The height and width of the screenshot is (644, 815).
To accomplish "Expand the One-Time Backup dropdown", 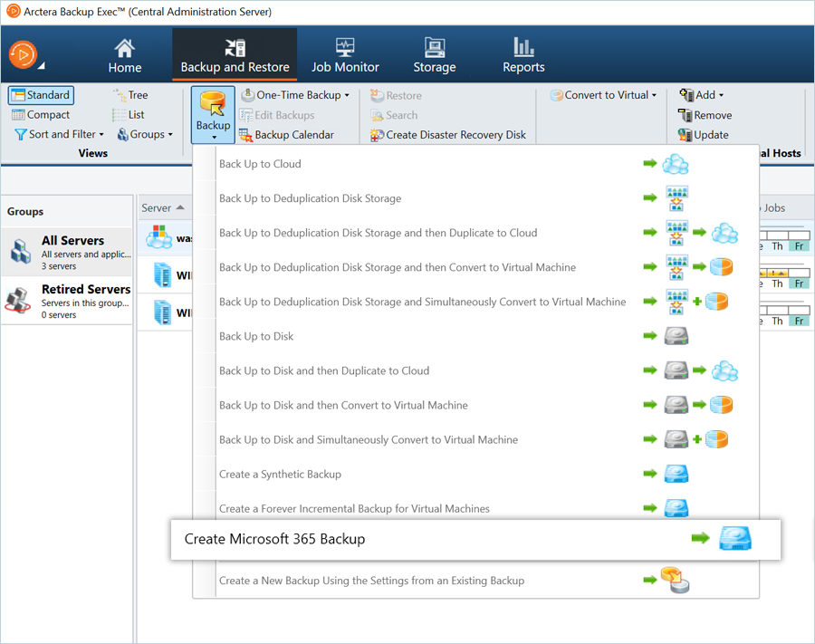I will pos(295,95).
